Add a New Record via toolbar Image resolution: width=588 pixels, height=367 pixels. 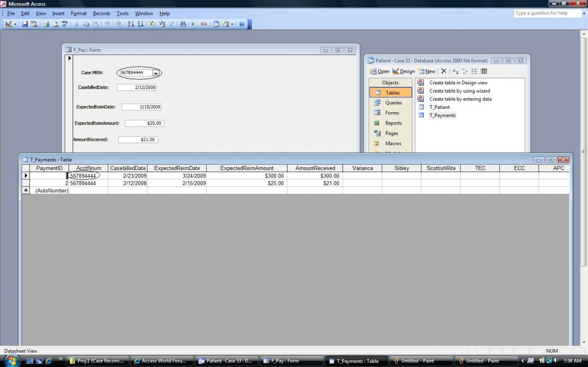click(195, 24)
